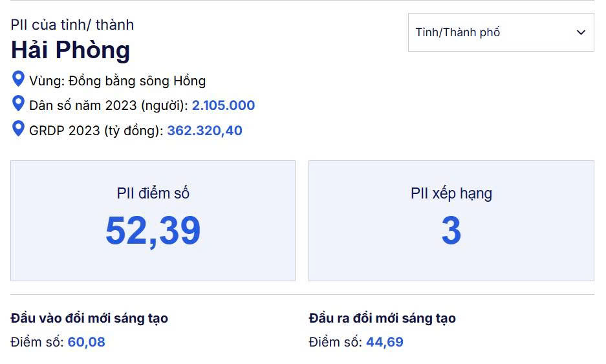Image resolution: width=606 pixels, height=364 pixels.
Task: Click the population value 2.105.000
Action: pyautogui.click(x=223, y=105)
